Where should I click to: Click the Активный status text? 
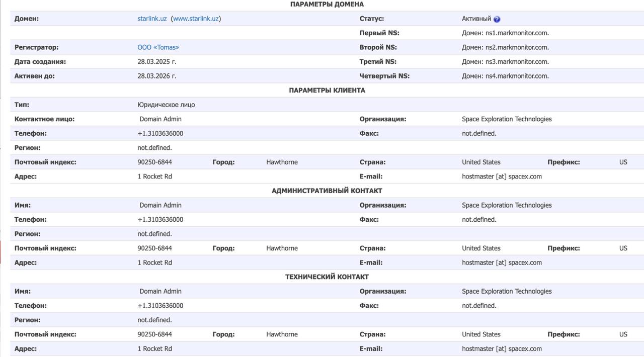point(476,19)
